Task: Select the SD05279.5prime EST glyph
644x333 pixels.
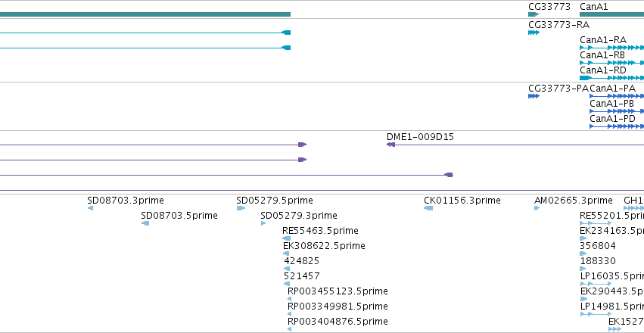Action: click(241, 208)
